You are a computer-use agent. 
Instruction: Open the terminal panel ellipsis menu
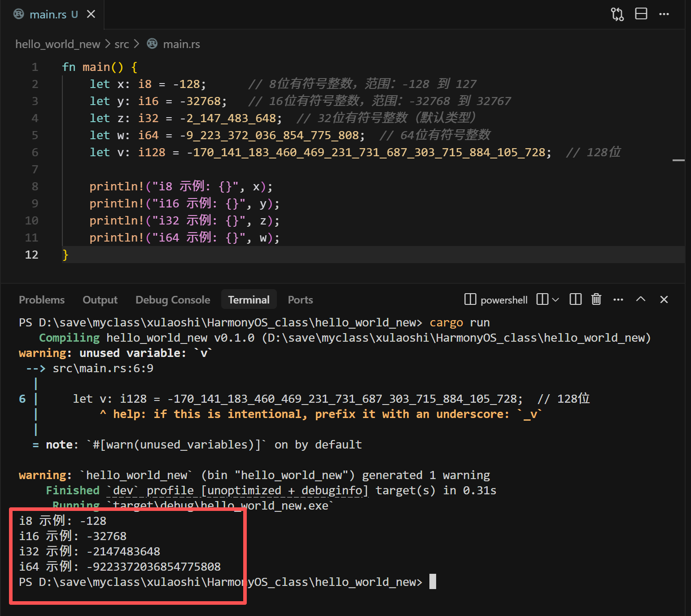point(618,299)
